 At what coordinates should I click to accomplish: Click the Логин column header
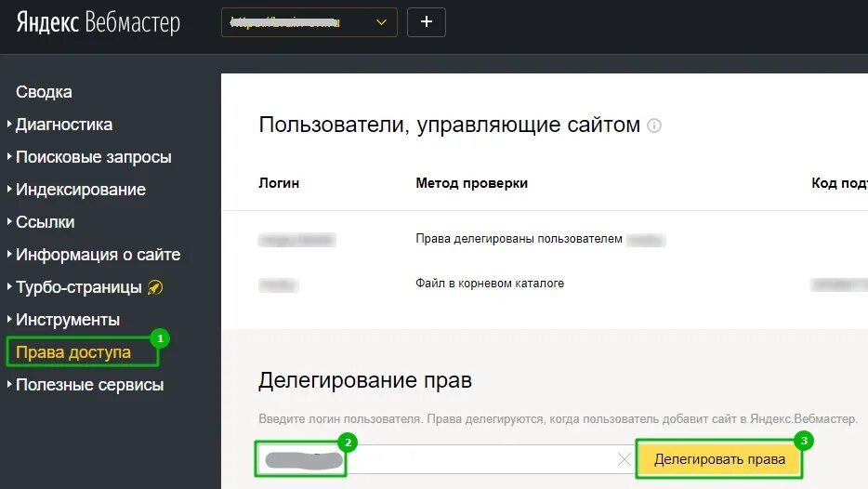279,183
